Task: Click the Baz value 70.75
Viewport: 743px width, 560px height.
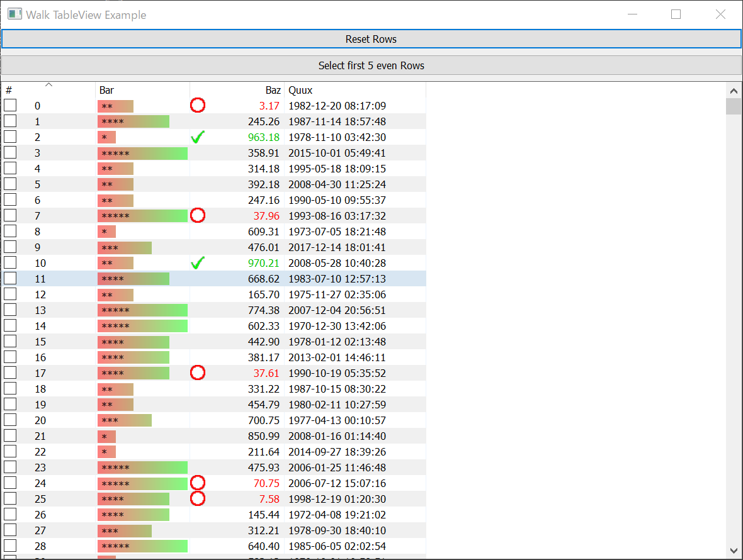Action: (266, 483)
